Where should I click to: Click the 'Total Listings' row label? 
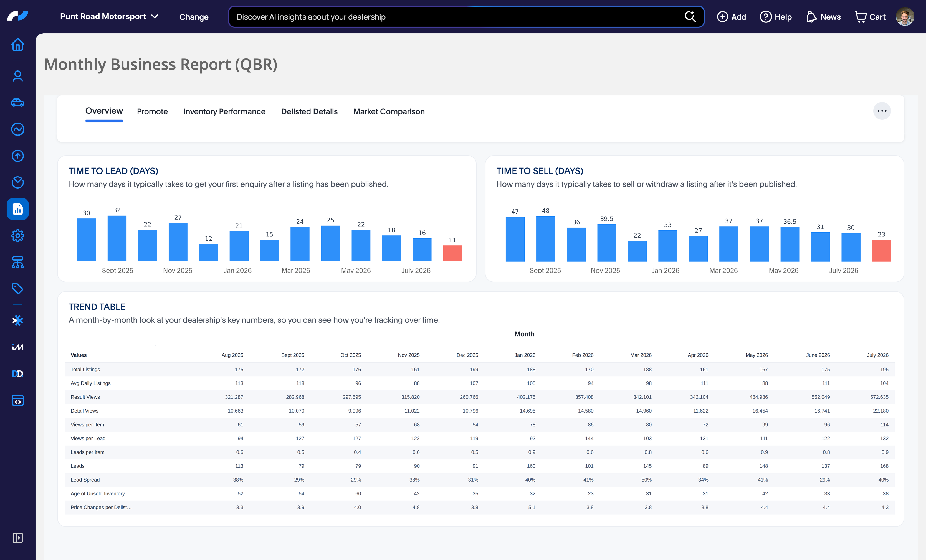pos(85,369)
